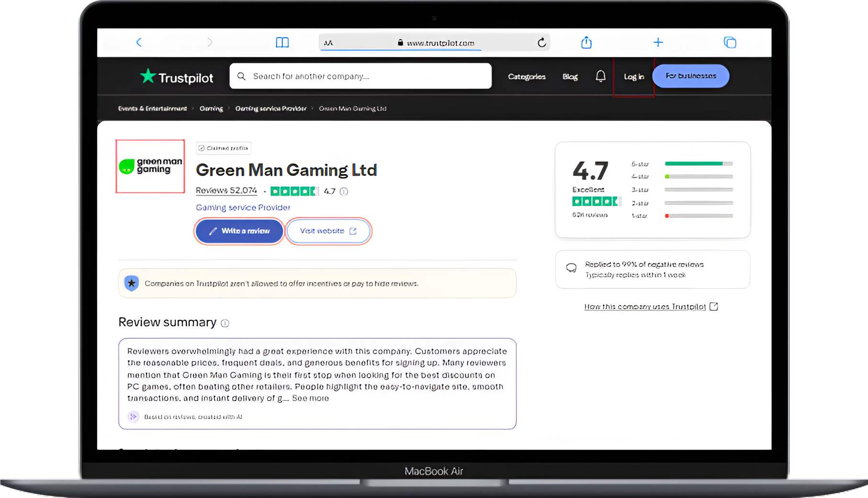Viewport: 868px width, 498px height.
Task: Click the Green Man Gaming Ltd breadcrumb
Action: tap(353, 109)
